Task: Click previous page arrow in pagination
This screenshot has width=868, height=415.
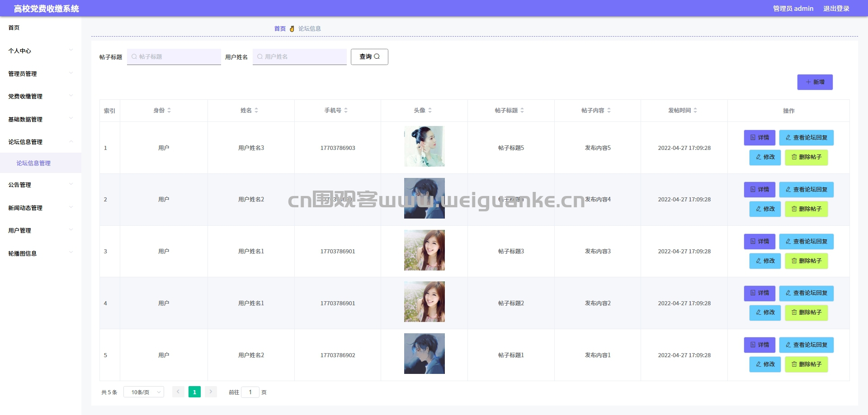Action: coord(178,392)
